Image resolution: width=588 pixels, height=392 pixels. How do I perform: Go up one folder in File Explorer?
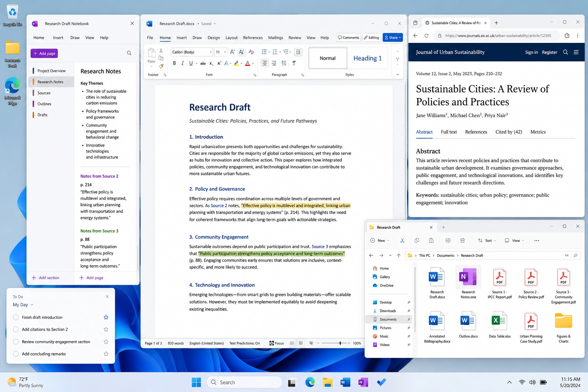399,255
